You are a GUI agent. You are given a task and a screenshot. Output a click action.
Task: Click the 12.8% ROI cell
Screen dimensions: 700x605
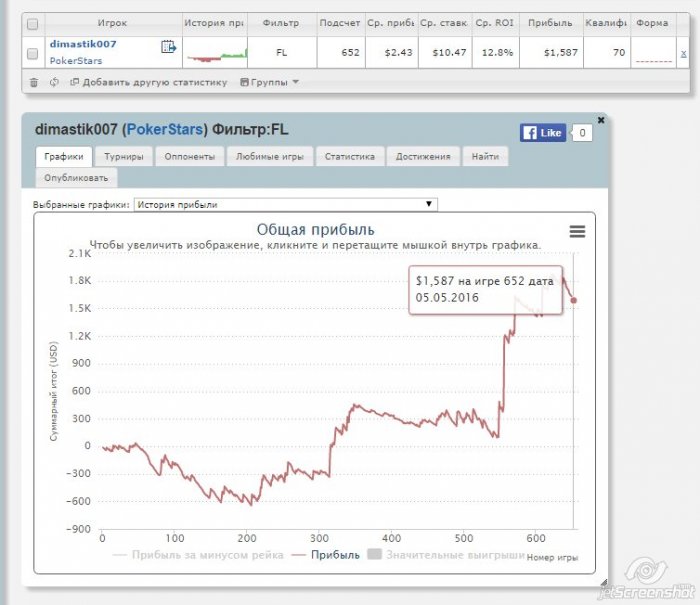[496, 53]
